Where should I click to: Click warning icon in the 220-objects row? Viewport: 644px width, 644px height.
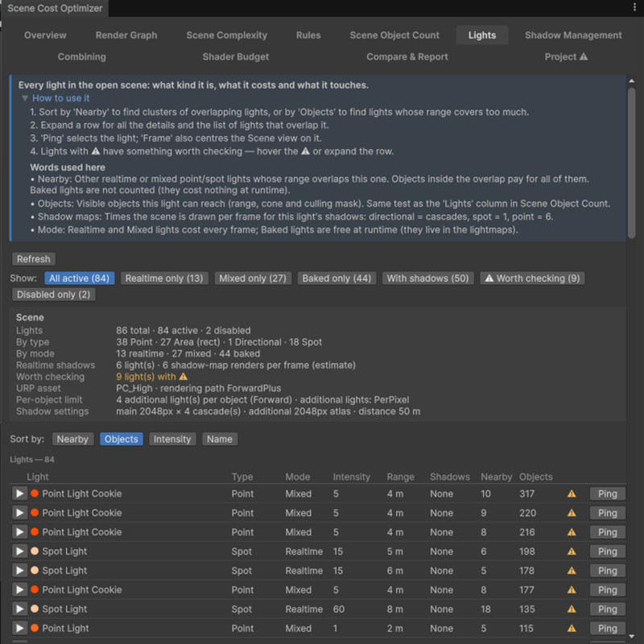[x=572, y=513]
